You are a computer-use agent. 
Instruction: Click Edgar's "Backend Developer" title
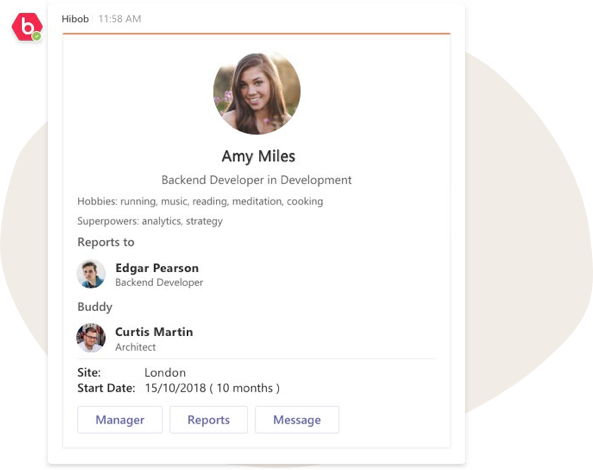[x=159, y=282]
